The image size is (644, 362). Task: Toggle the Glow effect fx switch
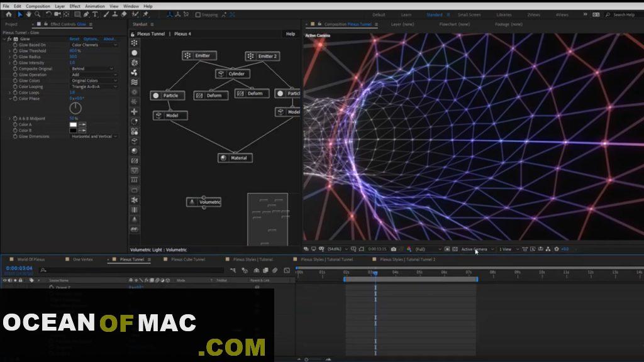[x=9, y=39]
